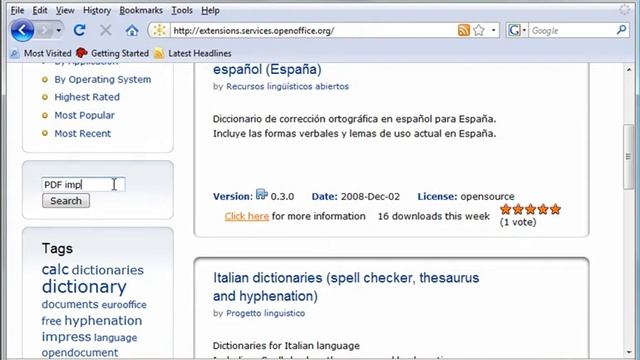Screen dimensions: 640x360
Task: Go back with the back arrow button
Action: 22,30
